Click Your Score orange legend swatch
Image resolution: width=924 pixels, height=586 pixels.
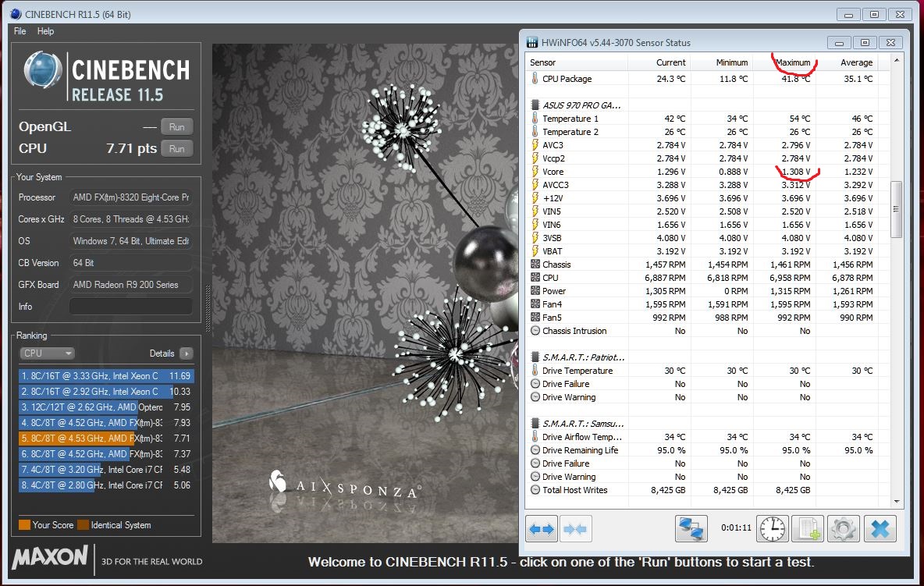click(24, 525)
